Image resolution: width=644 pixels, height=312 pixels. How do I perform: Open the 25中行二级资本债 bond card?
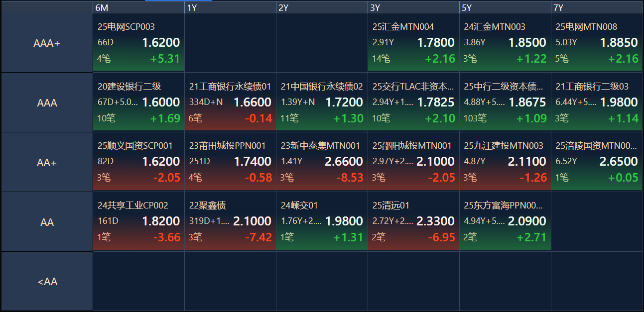point(505,102)
